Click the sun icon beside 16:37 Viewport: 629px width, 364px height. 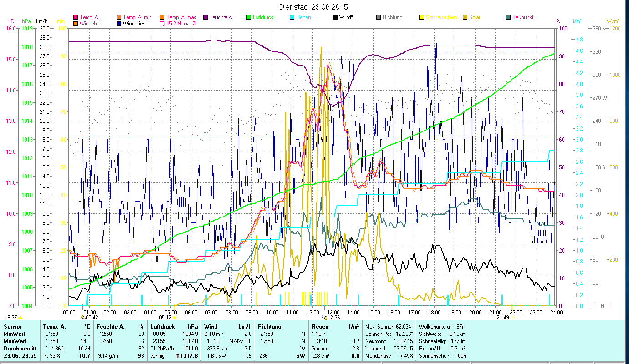(x=20, y=318)
